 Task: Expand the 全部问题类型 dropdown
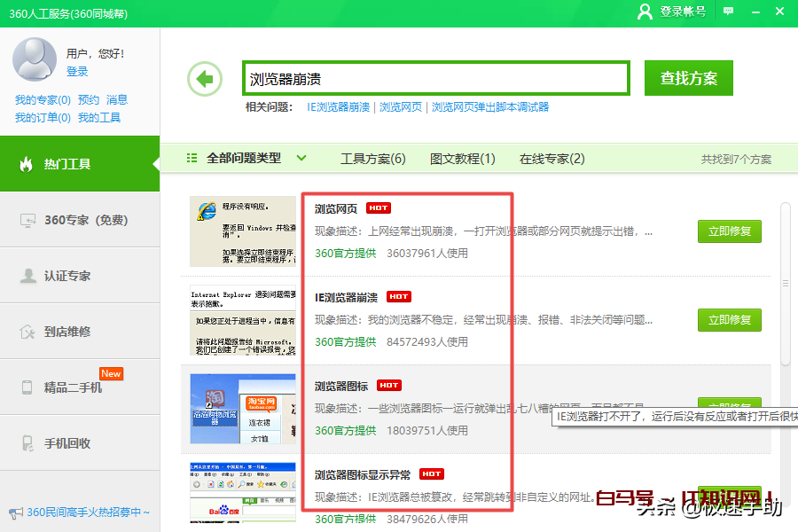[300, 158]
